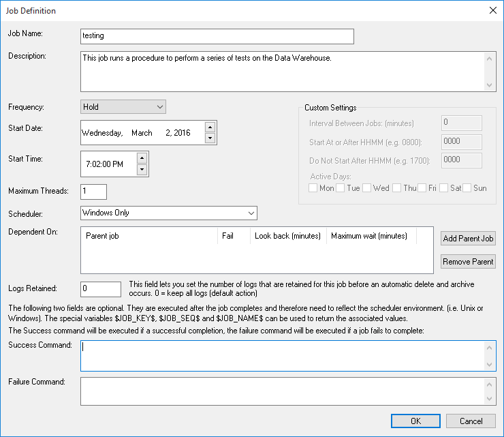
Task: Expand the Scheduler dropdown list
Action: click(168, 213)
